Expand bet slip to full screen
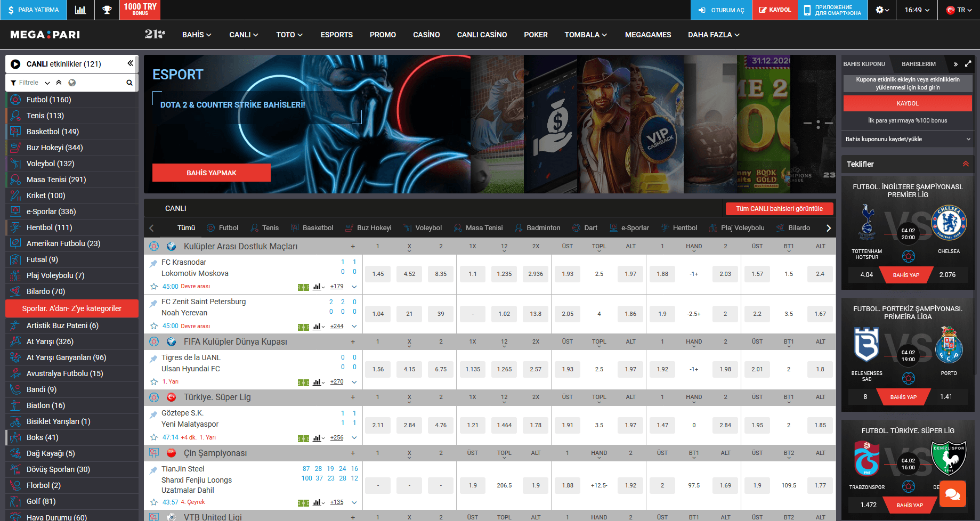 [x=968, y=63]
